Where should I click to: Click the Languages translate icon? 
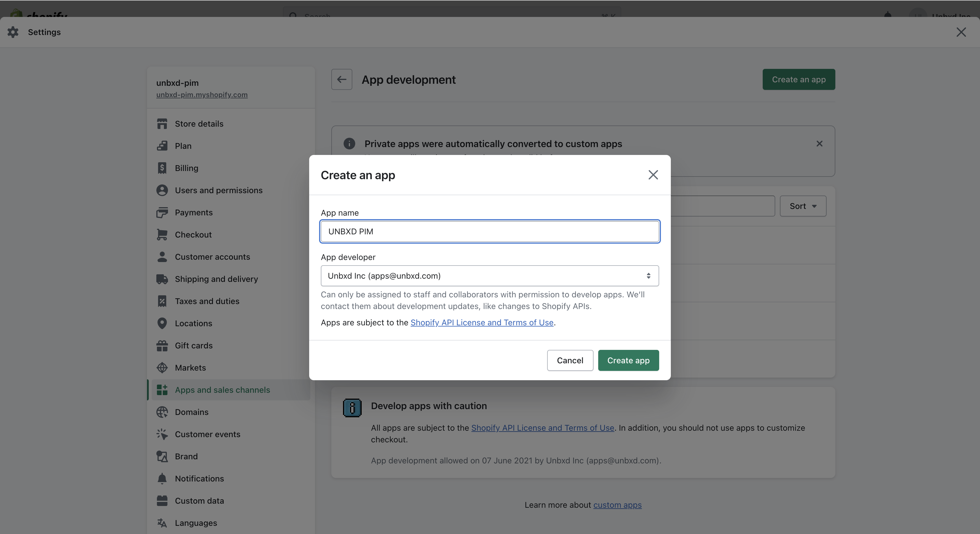[x=162, y=523]
